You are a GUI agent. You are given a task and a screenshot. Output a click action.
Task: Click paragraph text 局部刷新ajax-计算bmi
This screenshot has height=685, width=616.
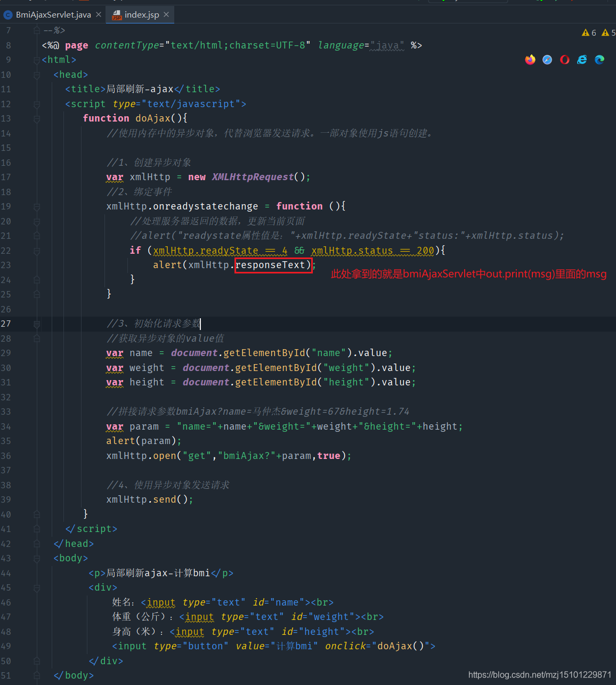click(158, 573)
